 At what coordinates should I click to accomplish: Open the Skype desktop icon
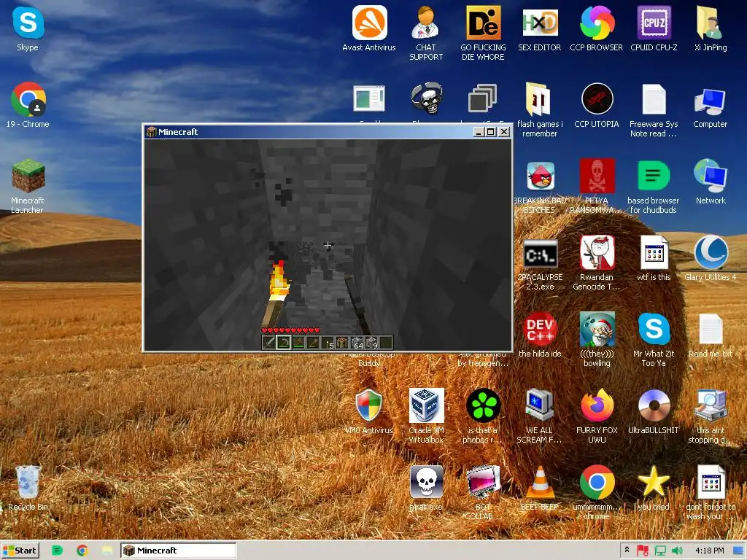[x=28, y=28]
